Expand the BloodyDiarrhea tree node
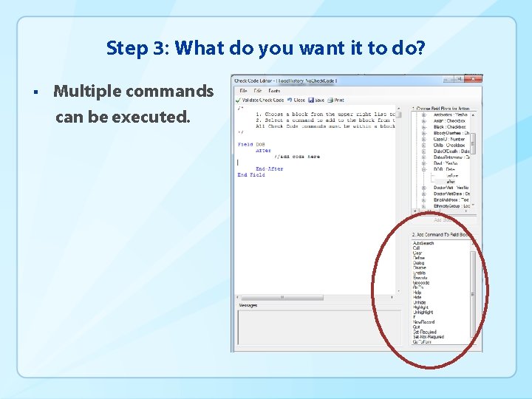532x399 pixels. [424, 133]
